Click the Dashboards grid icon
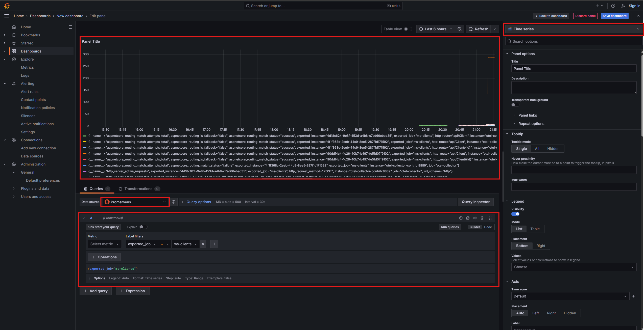The image size is (644, 330). (14, 51)
